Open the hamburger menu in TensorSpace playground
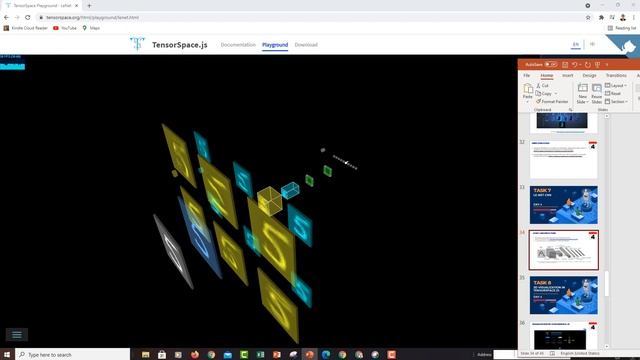 pos(17,335)
